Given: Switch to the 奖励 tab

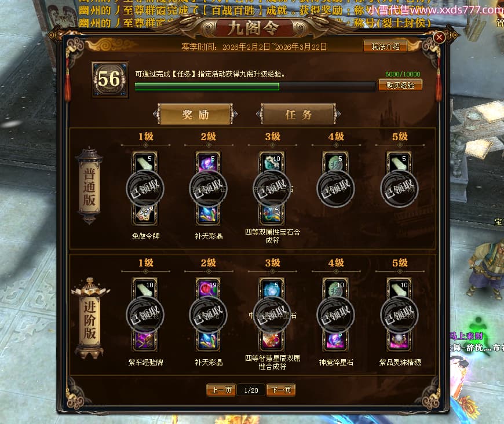Looking at the screenshot, I should 195,114.
